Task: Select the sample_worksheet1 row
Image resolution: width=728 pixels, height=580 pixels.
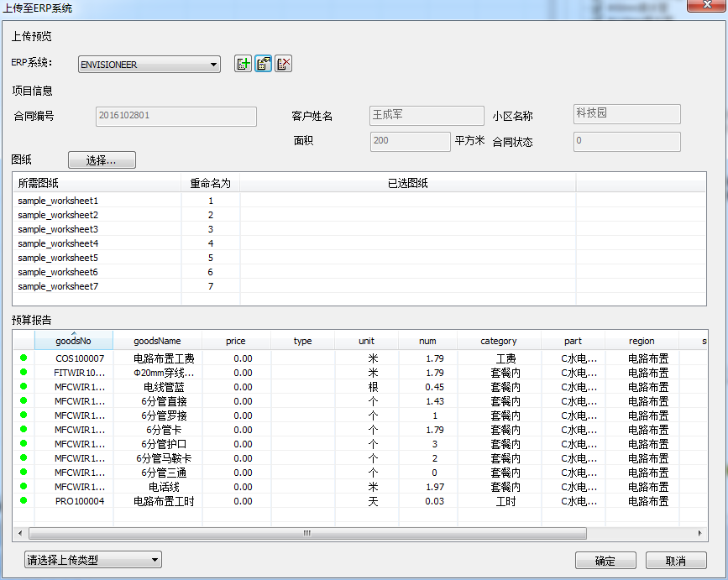Action: click(360, 201)
